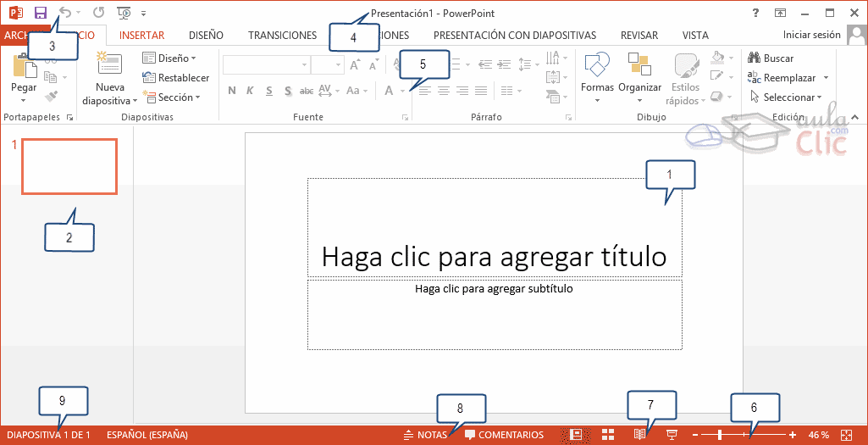Start slideshow from status bar icon
The image size is (868, 445).
[673, 435]
